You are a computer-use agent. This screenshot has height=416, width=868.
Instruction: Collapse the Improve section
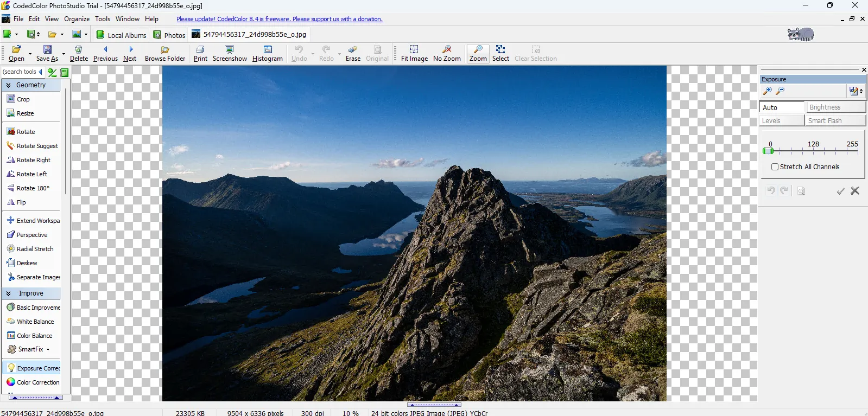pyautogui.click(x=9, y=293)
